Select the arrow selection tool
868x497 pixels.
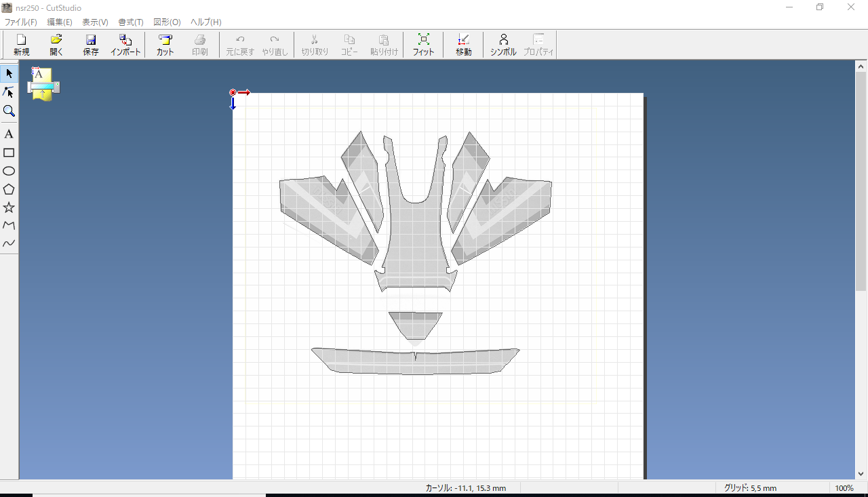click(x=9, y=73)
